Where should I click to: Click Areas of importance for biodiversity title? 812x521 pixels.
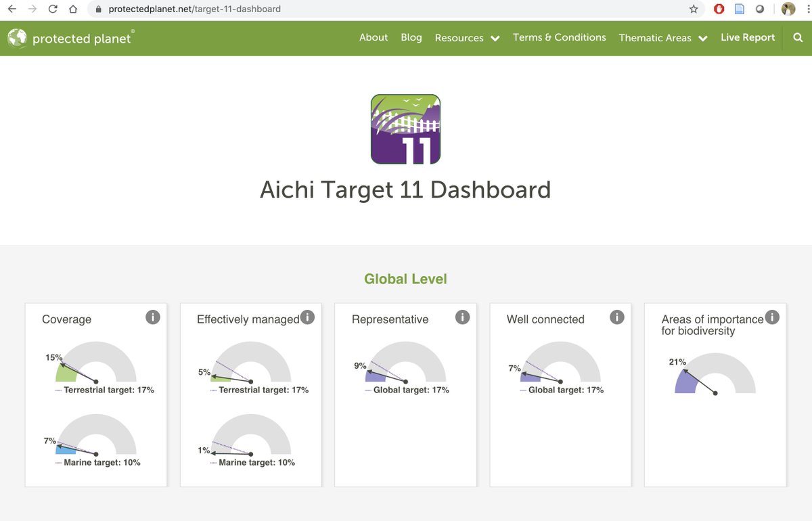tap(713, 325)
